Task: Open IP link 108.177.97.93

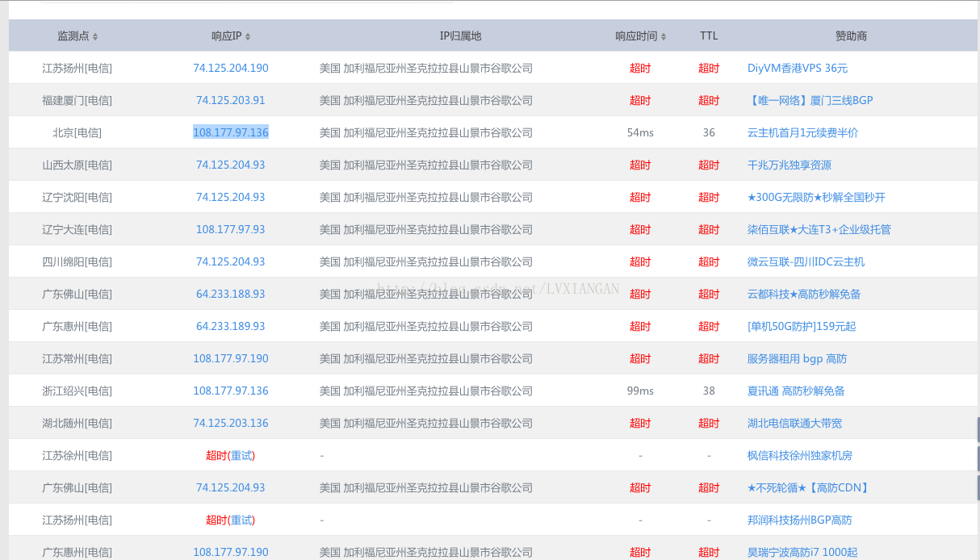Action: 231,229
